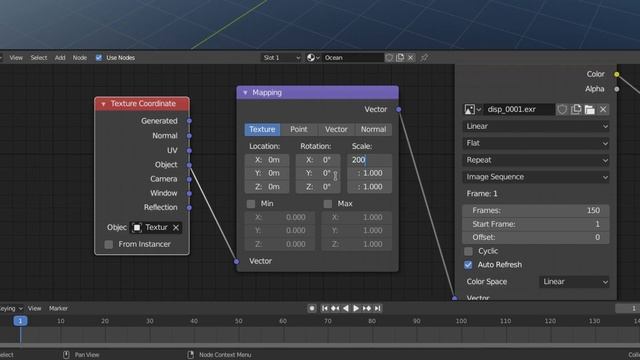The image size is (640, 360).
Task: Collapse the Mapping node
Action: (x=245, y=93)
